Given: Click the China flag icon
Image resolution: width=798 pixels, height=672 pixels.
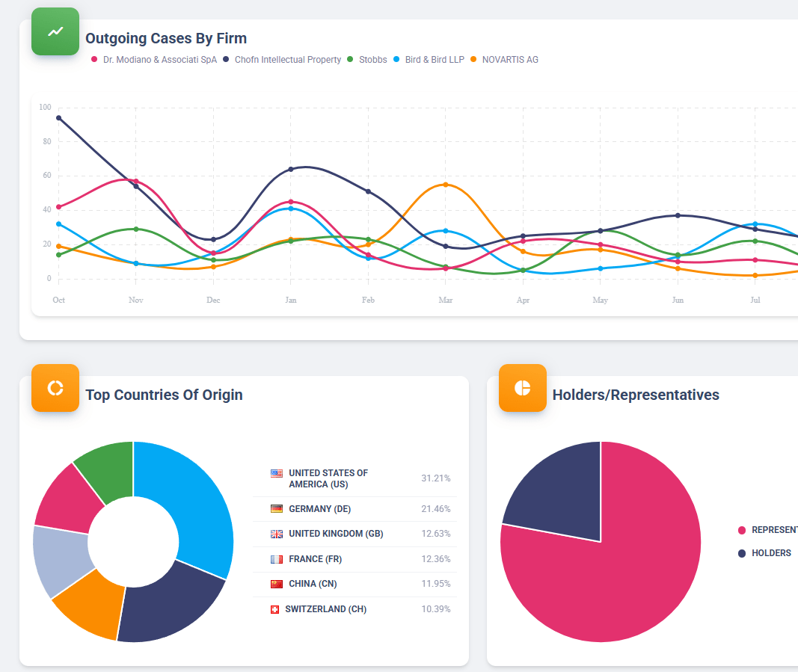Looking at the screenshot, I should [x=277, y=584].
